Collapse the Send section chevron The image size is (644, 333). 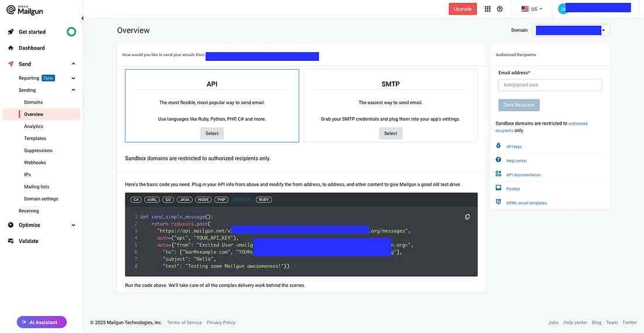click(74, 64)
